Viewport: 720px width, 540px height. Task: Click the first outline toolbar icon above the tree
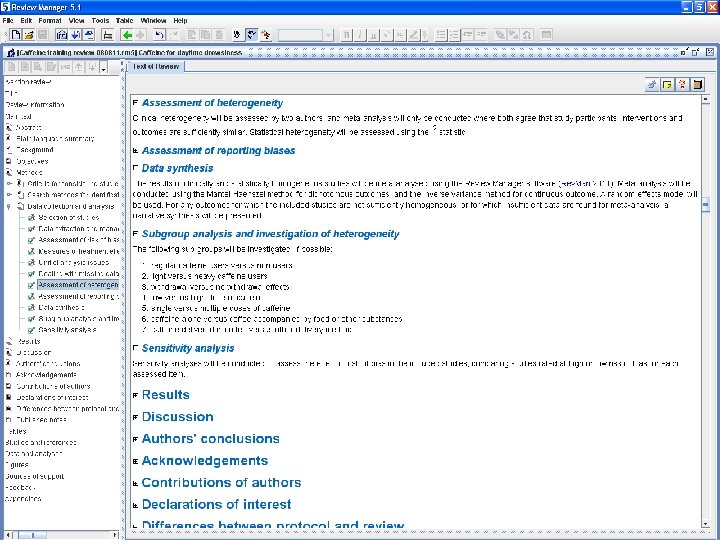[x=11, y=67]
